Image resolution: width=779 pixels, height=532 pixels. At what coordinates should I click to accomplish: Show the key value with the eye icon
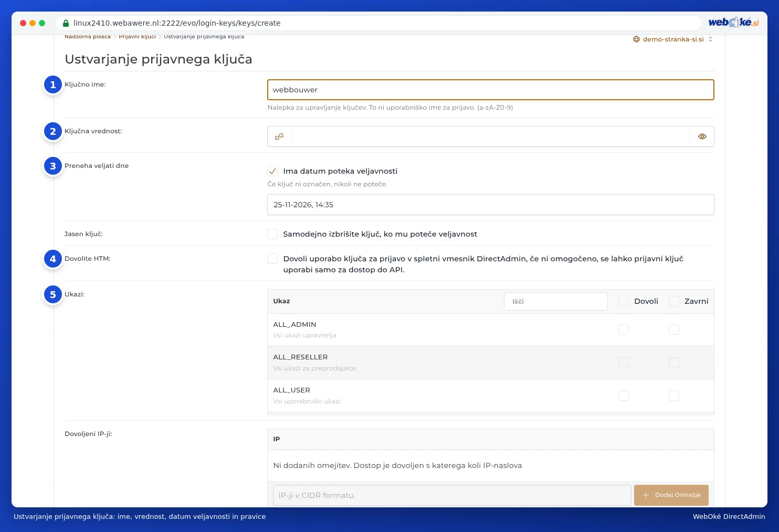pos(702,136)
